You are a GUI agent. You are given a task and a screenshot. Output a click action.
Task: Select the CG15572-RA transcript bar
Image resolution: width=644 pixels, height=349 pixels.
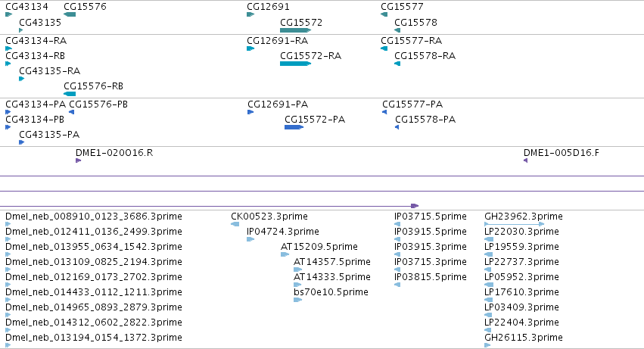295,64
